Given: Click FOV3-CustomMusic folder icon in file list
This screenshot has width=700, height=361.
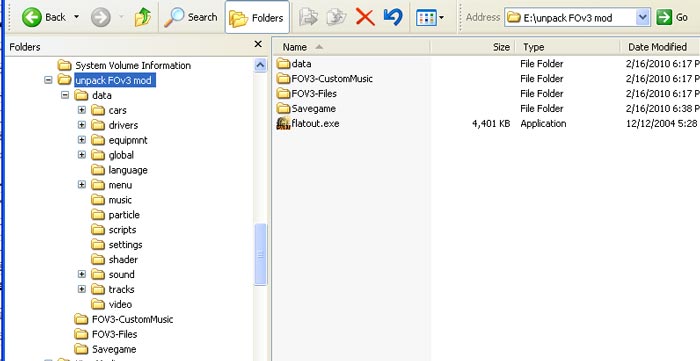Looking at the screenshot, I should pos(283,79).
